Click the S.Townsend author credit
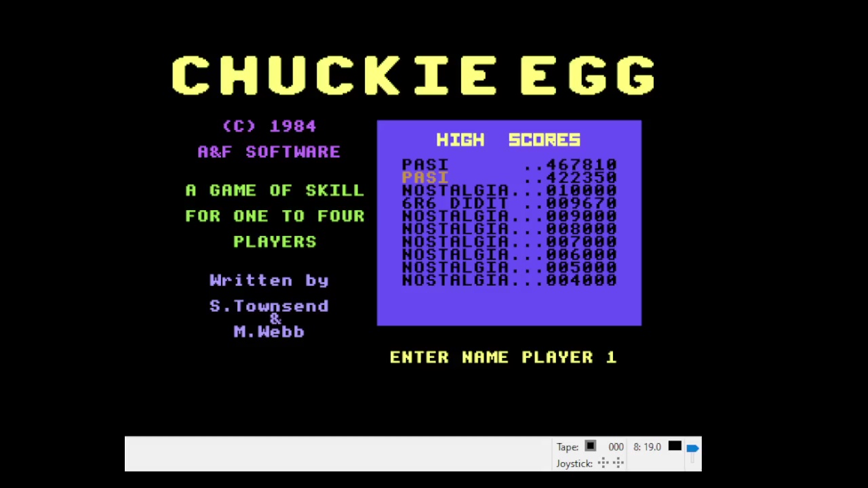The height and width of the screenshot is (488, 868). tap(269, 306)
